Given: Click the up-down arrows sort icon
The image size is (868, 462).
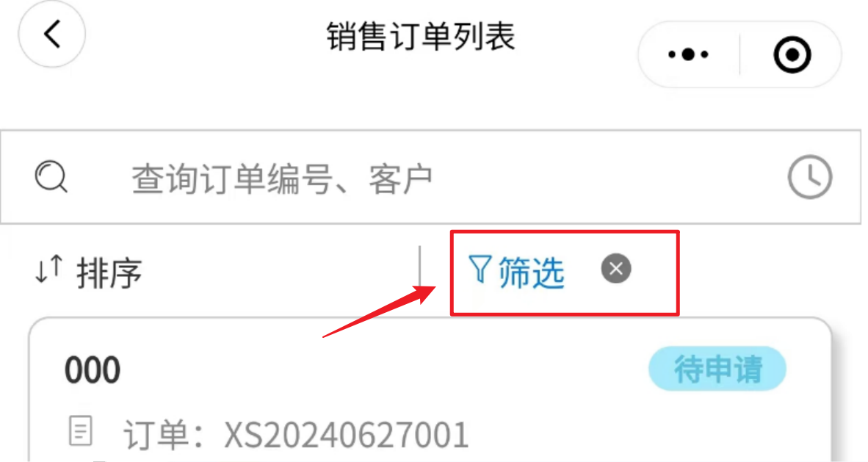Looking at the screenshot, I should coord(48,270).
